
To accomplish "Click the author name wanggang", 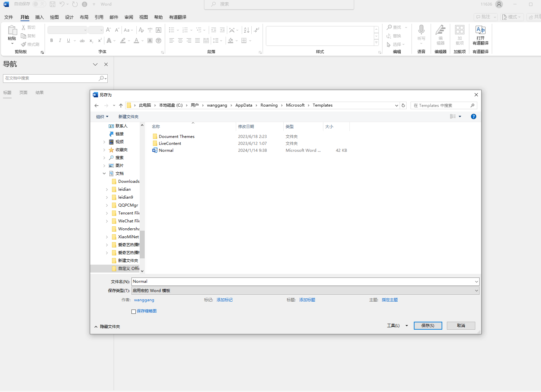I will 144,300.
